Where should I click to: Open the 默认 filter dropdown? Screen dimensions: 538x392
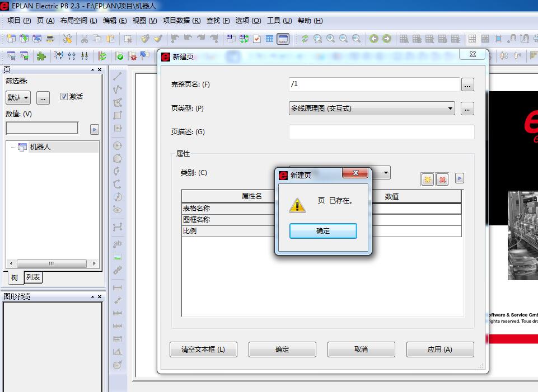pos(18,98)
